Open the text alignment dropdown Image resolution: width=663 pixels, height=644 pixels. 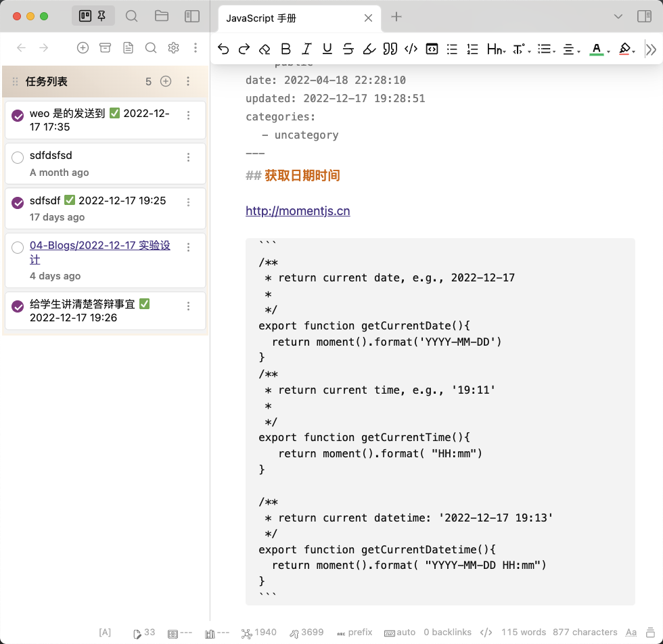(x=572, y=49)
